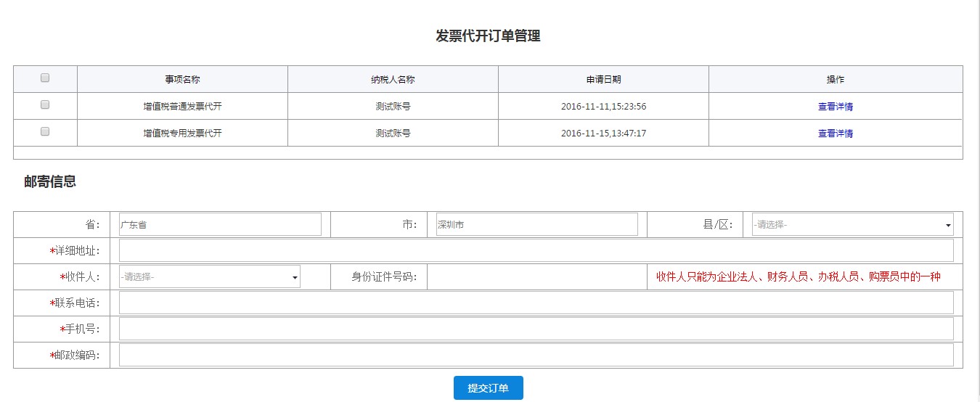Select the 邮政编码 input field
This screenshot has height=402, width=980.
536,355
